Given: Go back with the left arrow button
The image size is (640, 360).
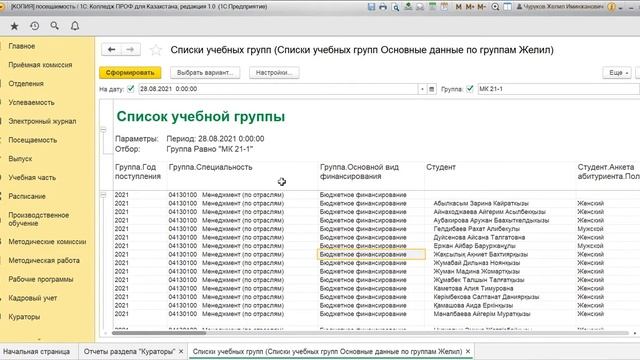Looking at the screenshot, I should click(x=111, y=49).
